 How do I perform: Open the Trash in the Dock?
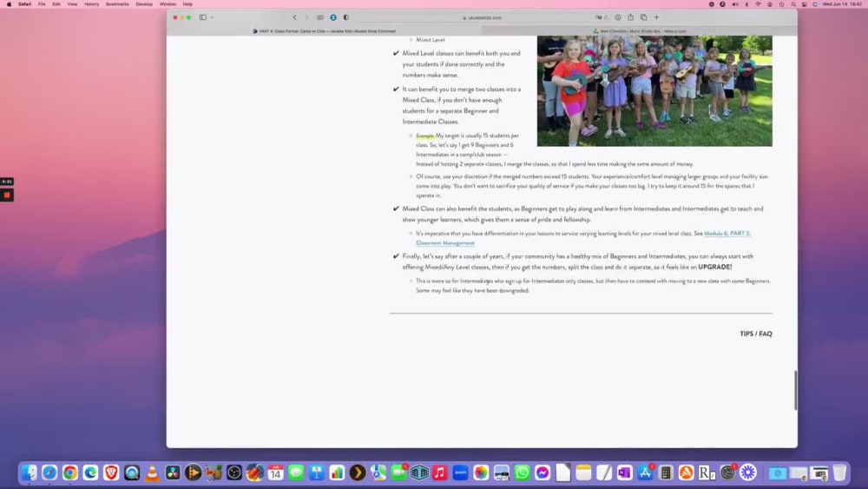pyautogui.click(x=839, y=472)
